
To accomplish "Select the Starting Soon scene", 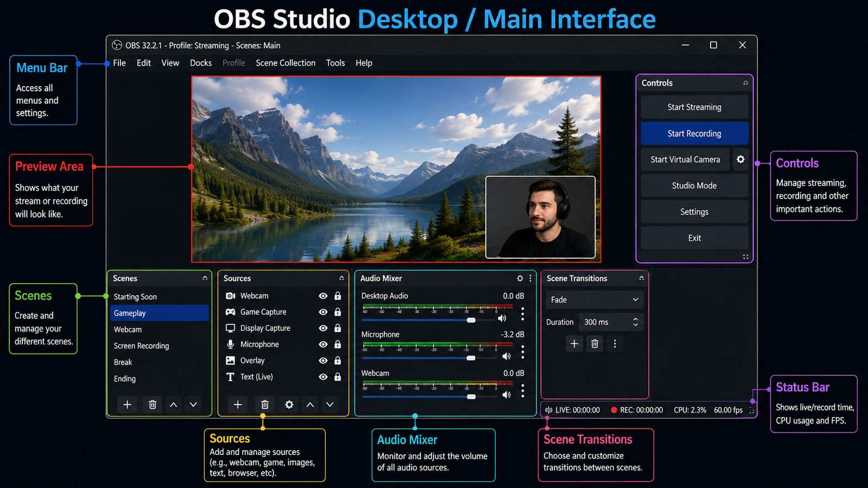I will [x=159, y=297].
